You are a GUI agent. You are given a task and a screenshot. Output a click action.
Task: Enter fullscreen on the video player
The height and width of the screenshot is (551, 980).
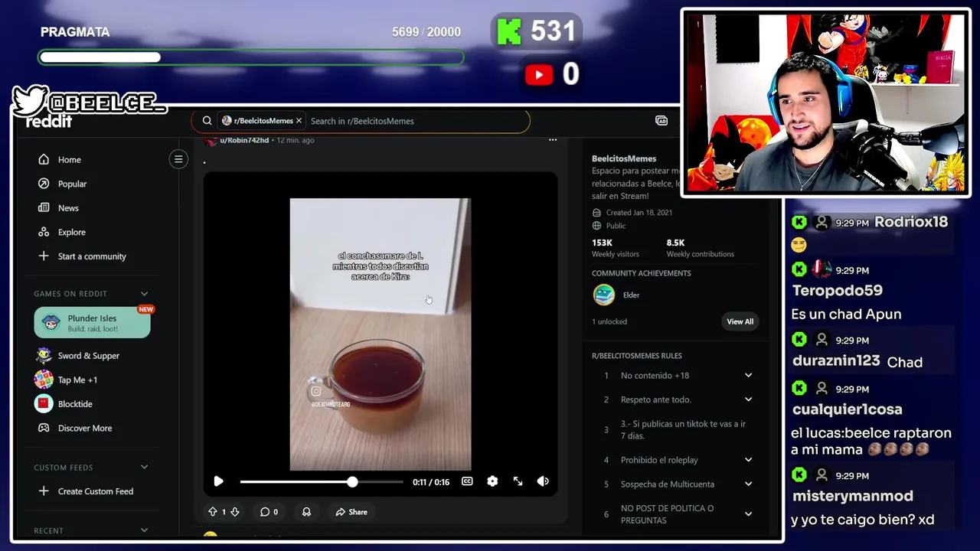518,481
